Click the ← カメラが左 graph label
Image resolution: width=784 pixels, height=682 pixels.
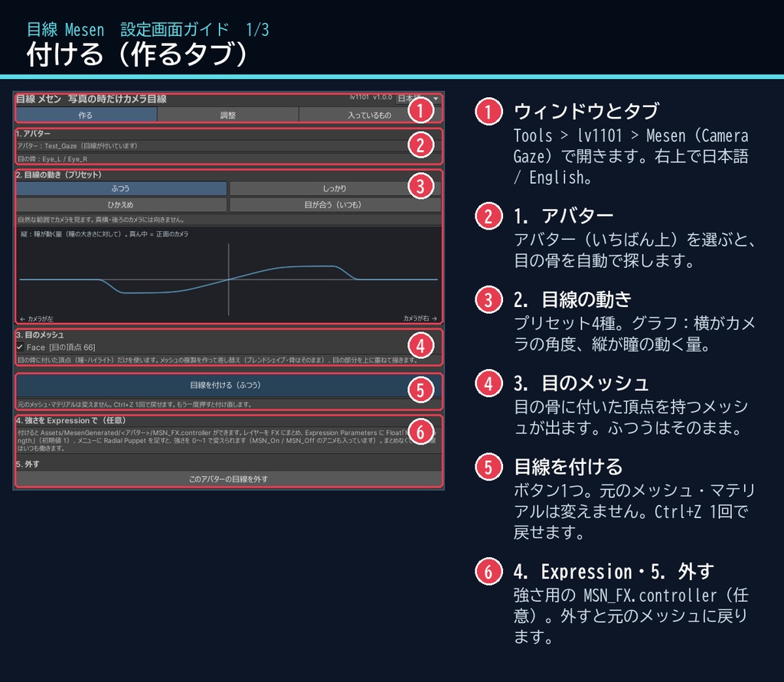(37, 318)
